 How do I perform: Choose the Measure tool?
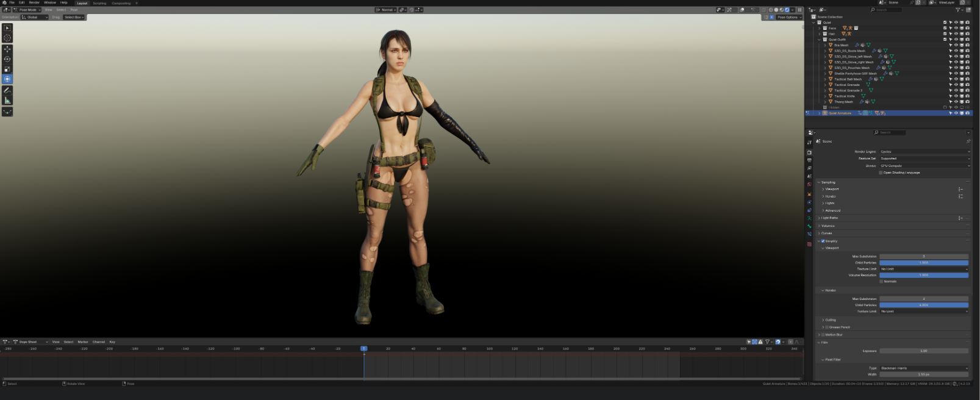(7, 101)
